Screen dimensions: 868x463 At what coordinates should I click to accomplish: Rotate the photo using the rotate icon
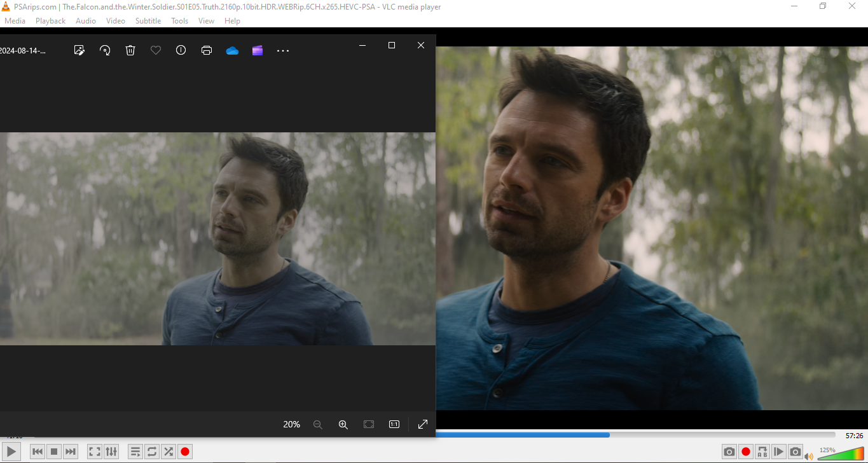[105, 50]
